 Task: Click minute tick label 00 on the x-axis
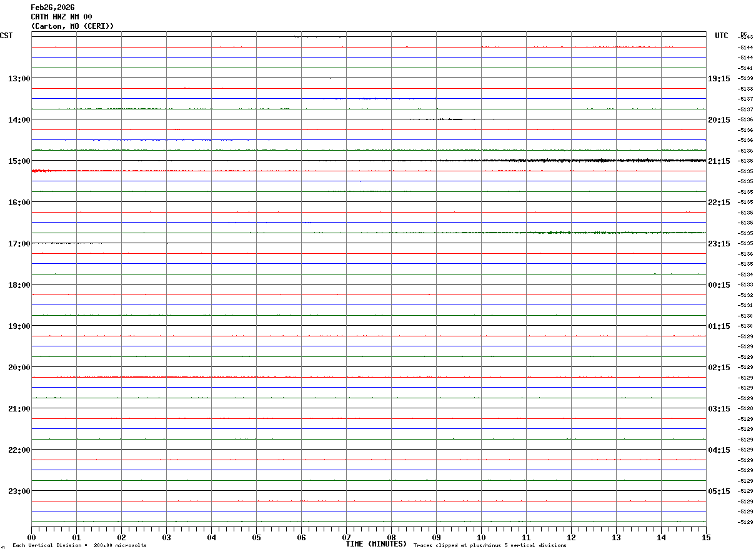pos(31,537)
